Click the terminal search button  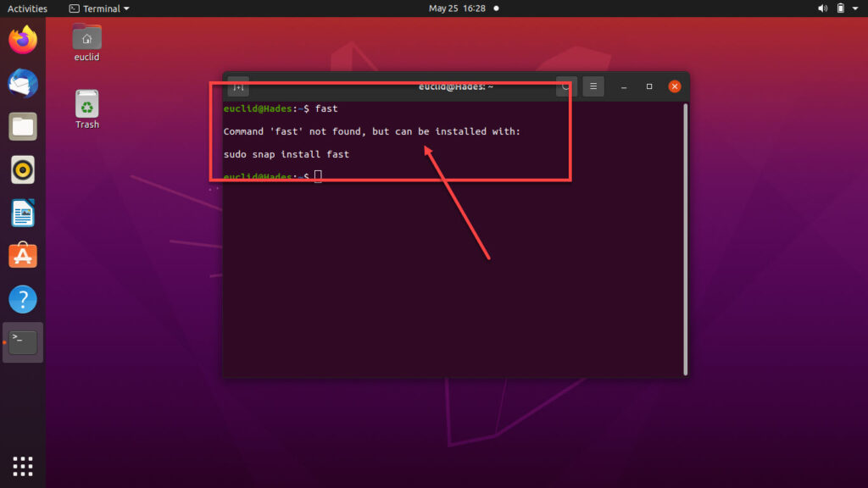coord(565,86)
